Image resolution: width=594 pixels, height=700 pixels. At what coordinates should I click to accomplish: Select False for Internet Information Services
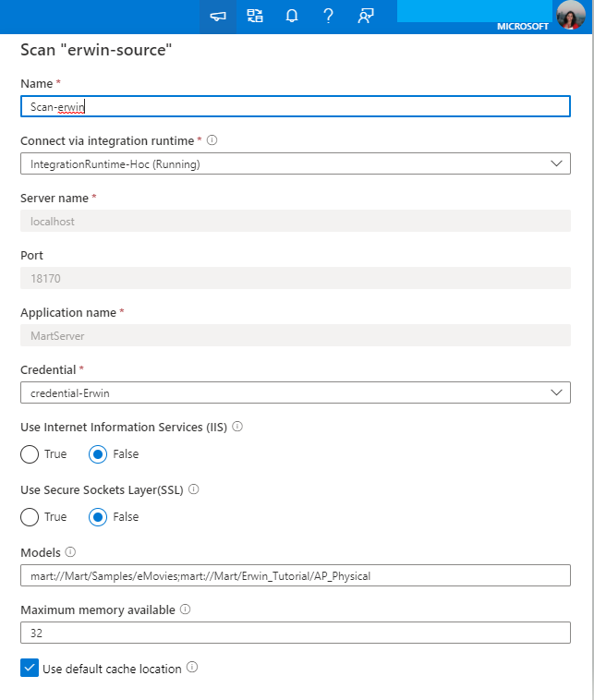98,454
